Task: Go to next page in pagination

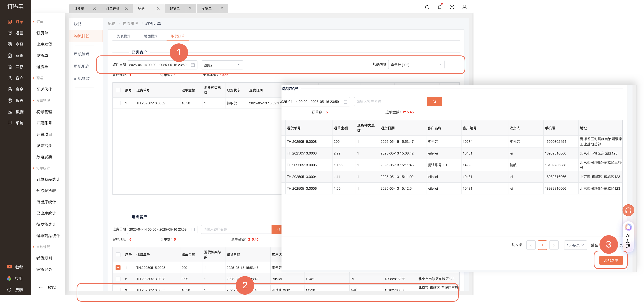Action: tap(554, 245)
